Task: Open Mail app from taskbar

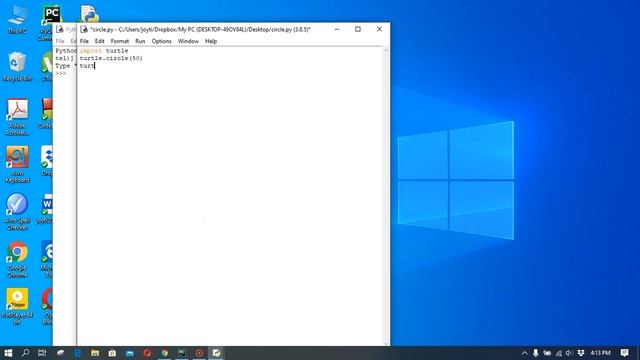Action: (x=130, y=353)
